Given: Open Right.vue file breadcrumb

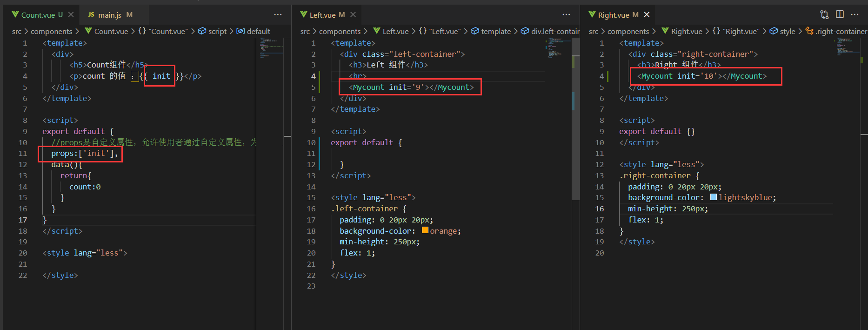Looking at the screenshot, I should [x=682, y=32].
